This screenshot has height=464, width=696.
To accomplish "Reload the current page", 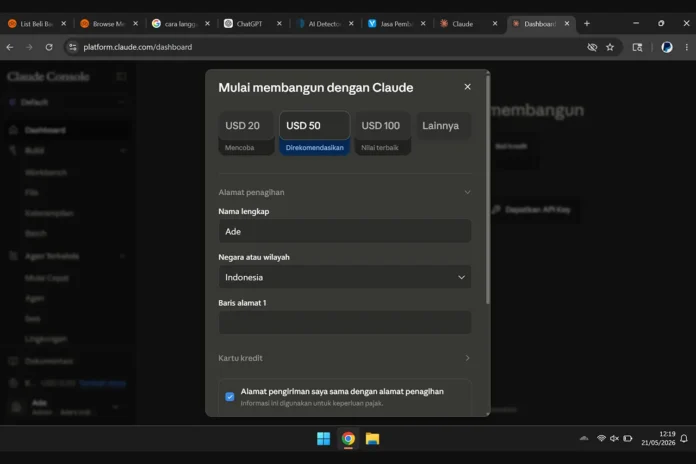I will click(49, 47).
